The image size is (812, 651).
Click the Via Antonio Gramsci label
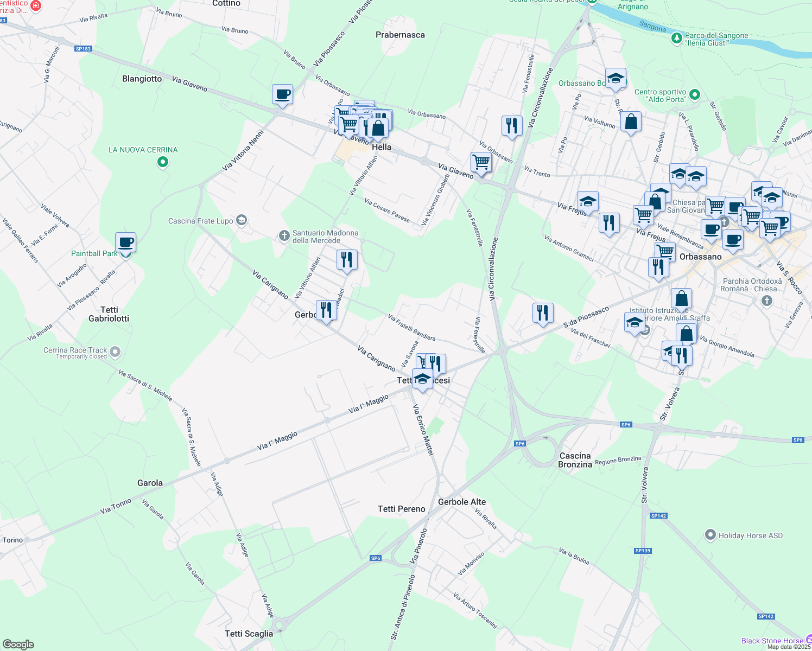(x=569, y=248)
